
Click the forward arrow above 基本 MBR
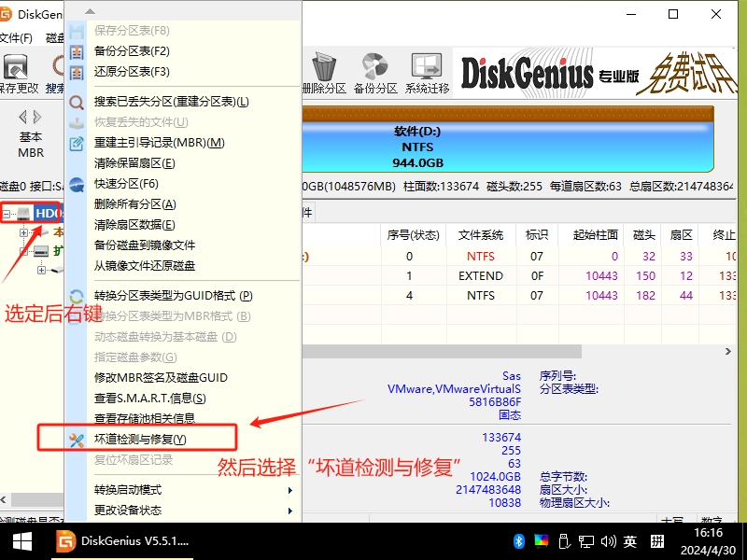click(x=37, y=117)
